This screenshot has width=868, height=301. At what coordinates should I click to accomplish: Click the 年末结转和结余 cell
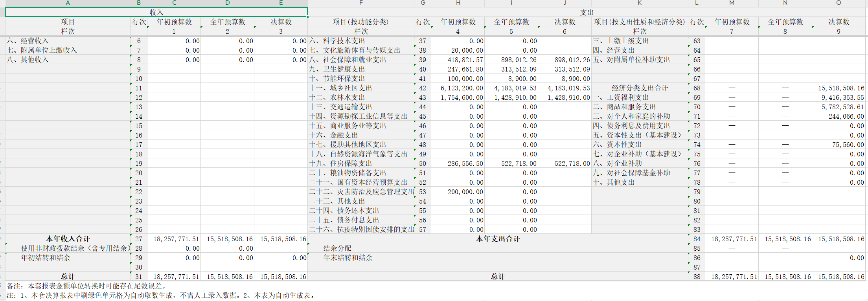click(x=360, y=258)
